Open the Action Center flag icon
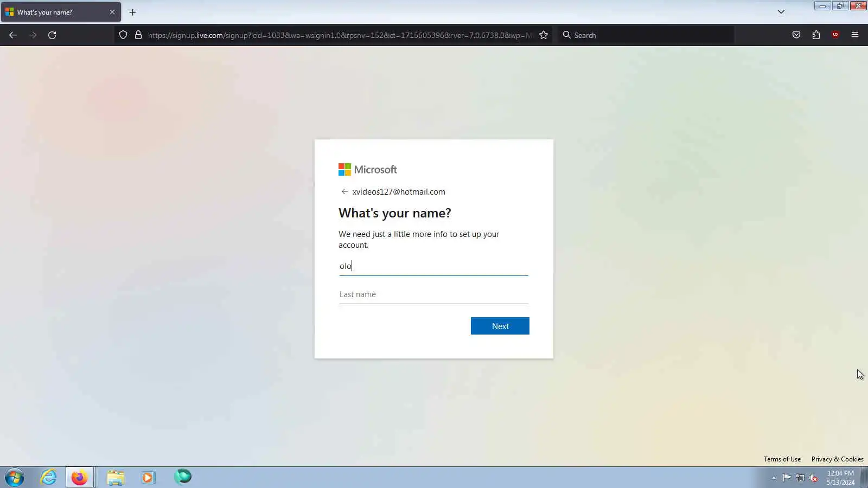 (787, 478)
